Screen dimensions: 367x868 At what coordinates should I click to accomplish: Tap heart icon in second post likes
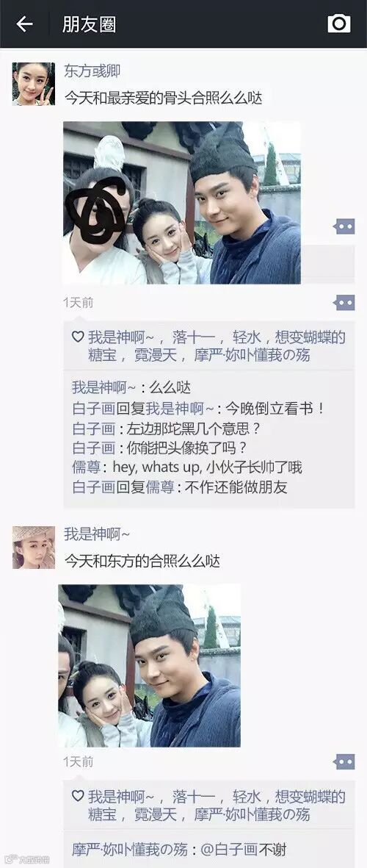point(78,796)
